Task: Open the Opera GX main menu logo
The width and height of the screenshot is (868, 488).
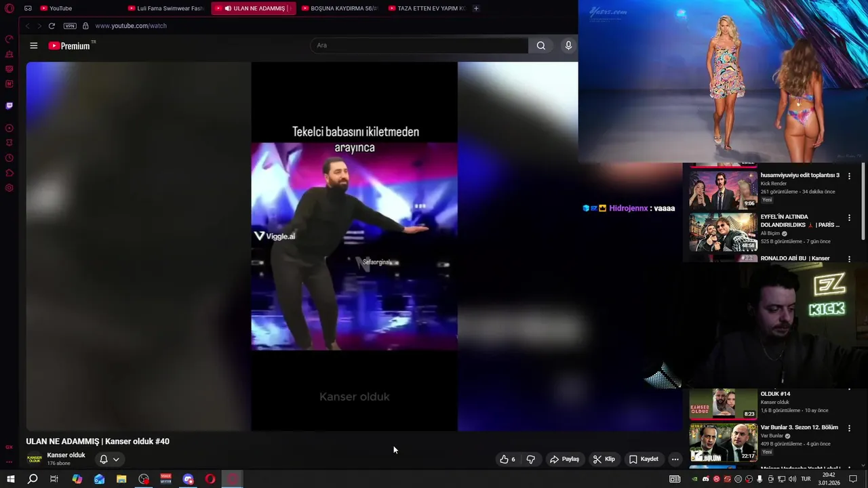Action: pos(9,8)
